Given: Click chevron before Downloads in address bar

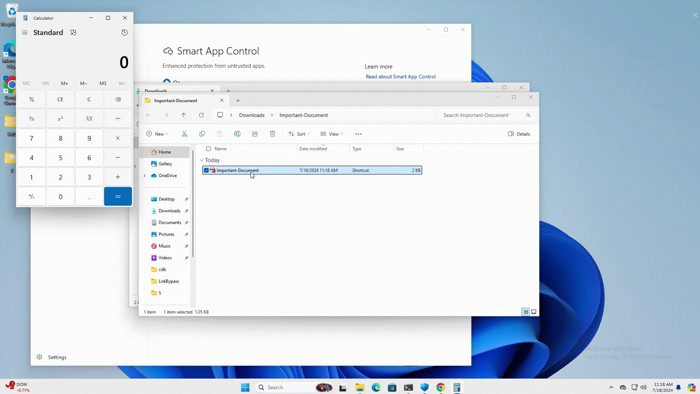Looking at the screenshot, I should pos(231,115).
